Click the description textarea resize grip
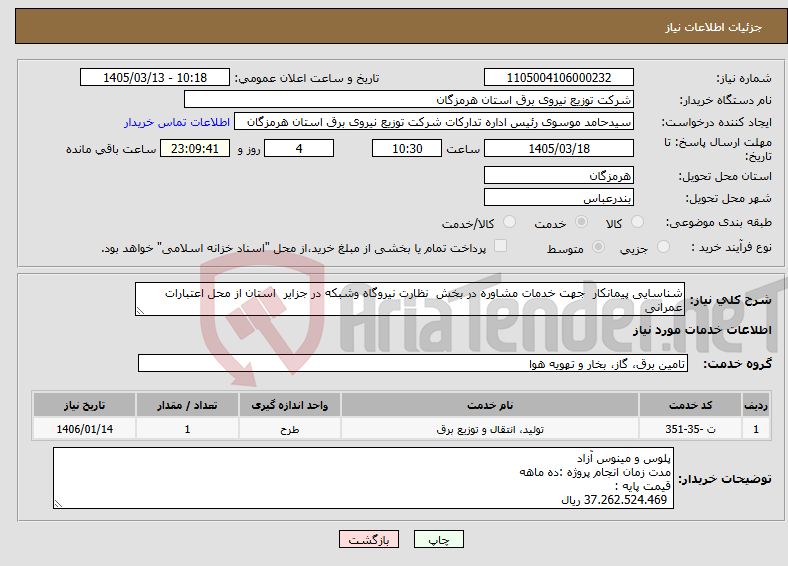The width and height of the screenshot is (788, 566). pos(140,311)
